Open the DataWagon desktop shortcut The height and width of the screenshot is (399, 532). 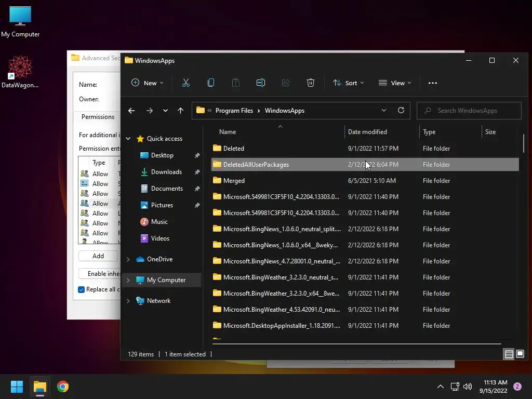pyautogui.click(x=20, y=72)
